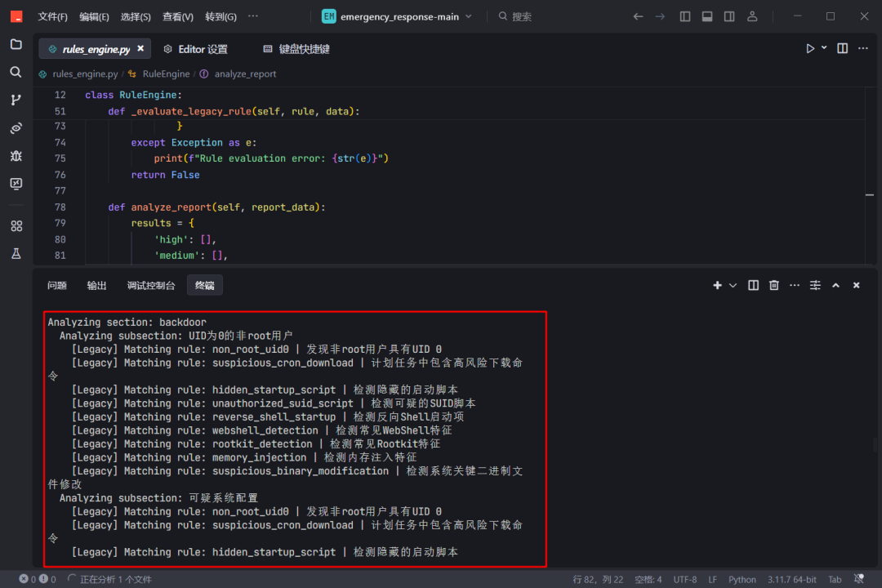
Task: Click RuleEngine class in the breadcrumb
Action: 166,73
